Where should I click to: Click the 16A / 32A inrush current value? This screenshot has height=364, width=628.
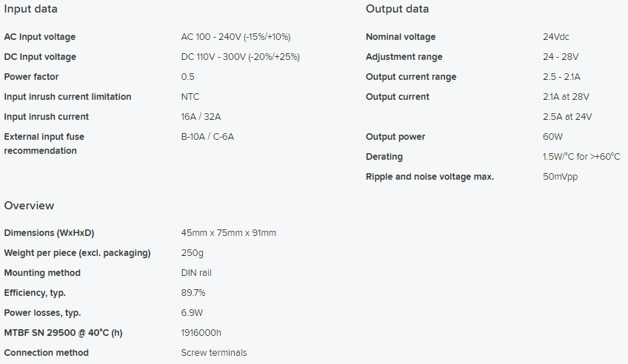click(x=201, y=117)
